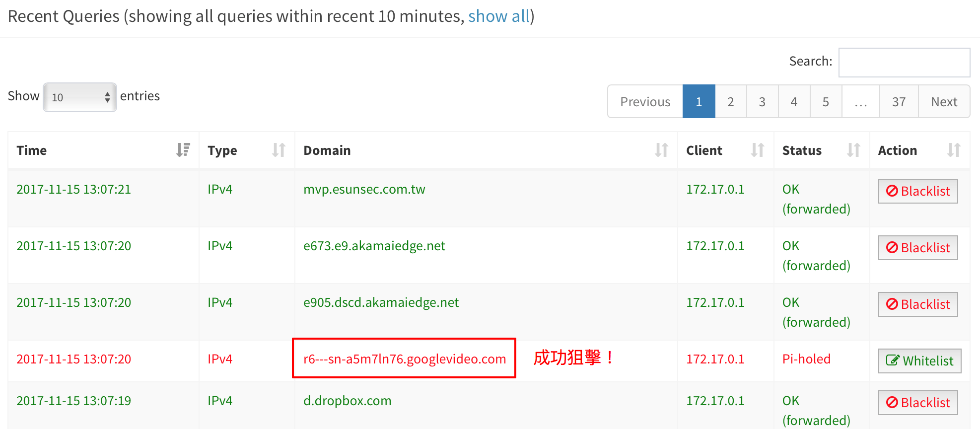Go to Previous page
The image size is (980, 429).
click(x=645, y=101)
